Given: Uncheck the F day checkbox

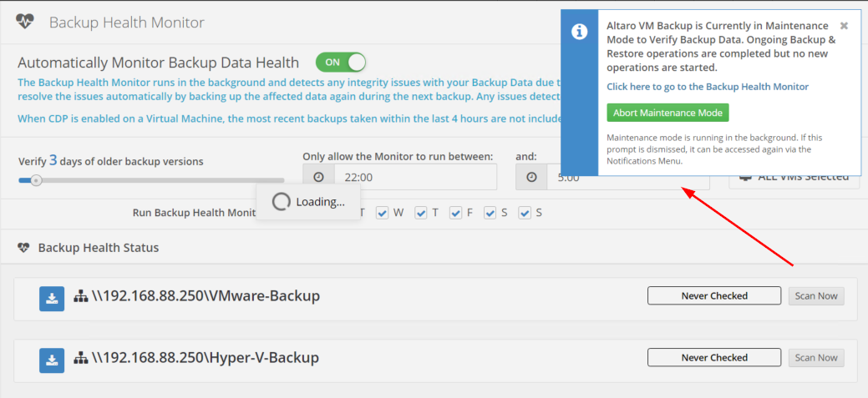Looking at the screenshot, I should (x=455, y=213).
